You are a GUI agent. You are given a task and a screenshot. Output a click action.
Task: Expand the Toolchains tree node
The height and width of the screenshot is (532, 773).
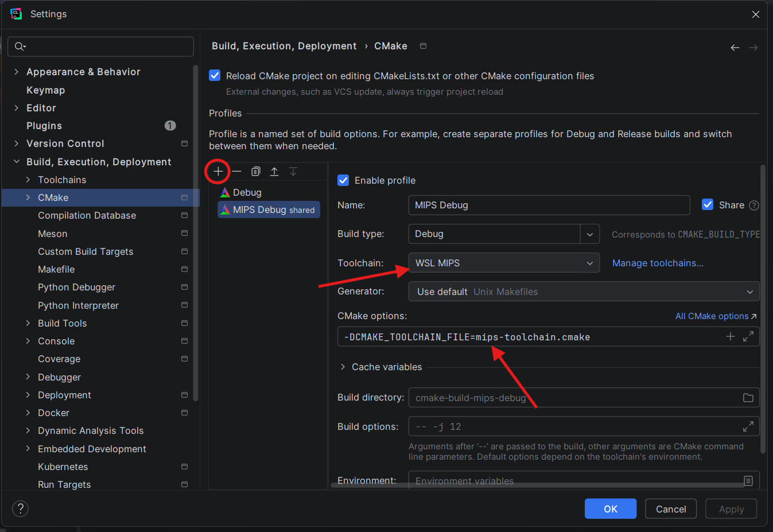pos(28,180)
